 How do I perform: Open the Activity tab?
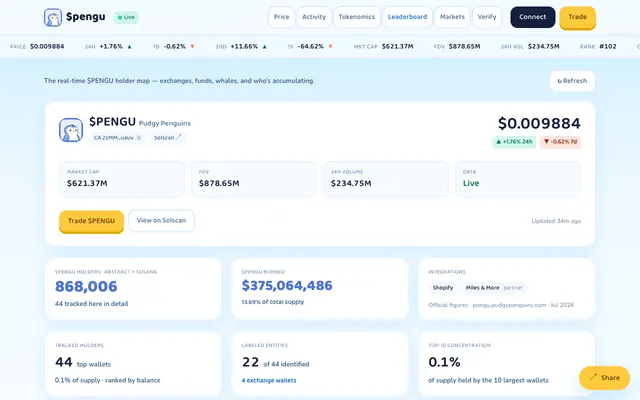click(x=314, y=17)
